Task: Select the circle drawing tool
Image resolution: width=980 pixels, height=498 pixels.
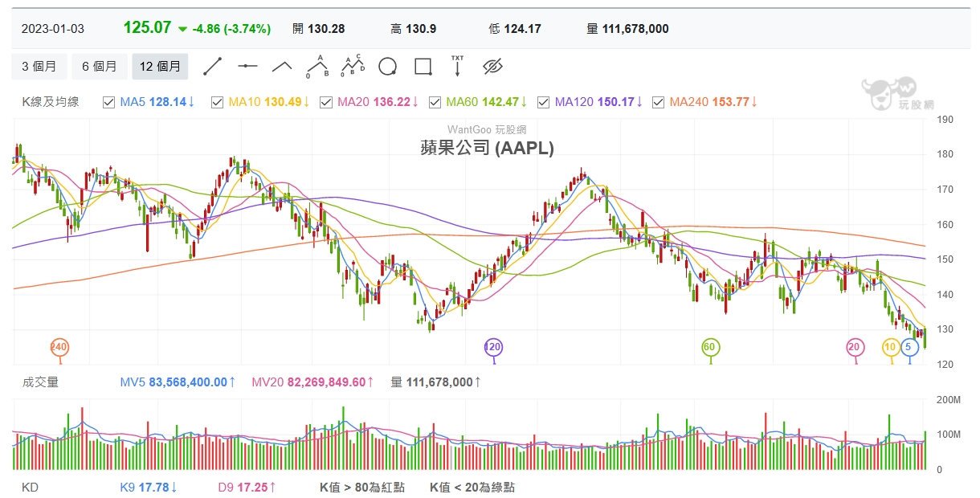Action: 388,67
